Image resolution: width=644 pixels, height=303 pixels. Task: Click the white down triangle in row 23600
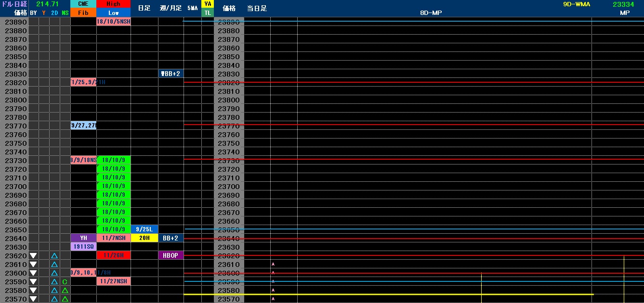33,273
